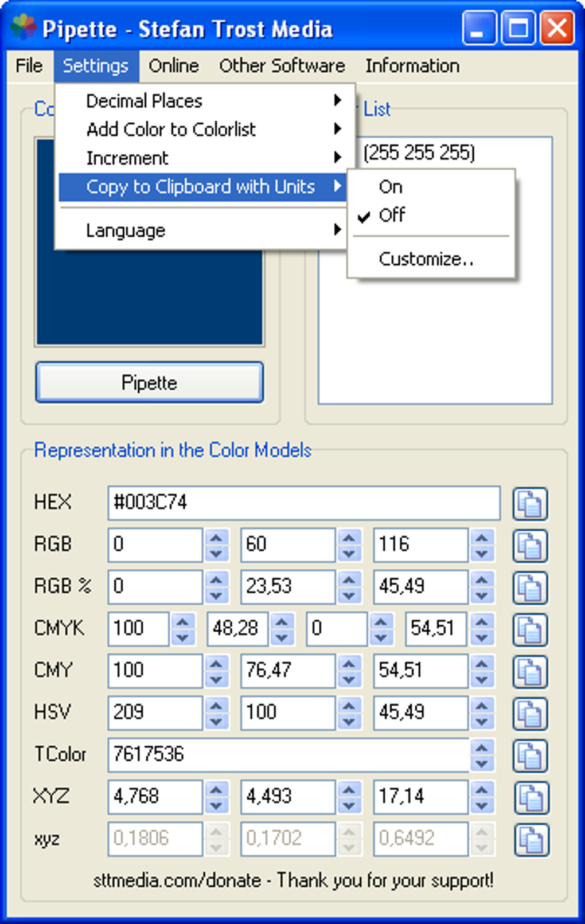585x924 pixels.
Task: Turn clipboard units On
Action: coord(431,187)
